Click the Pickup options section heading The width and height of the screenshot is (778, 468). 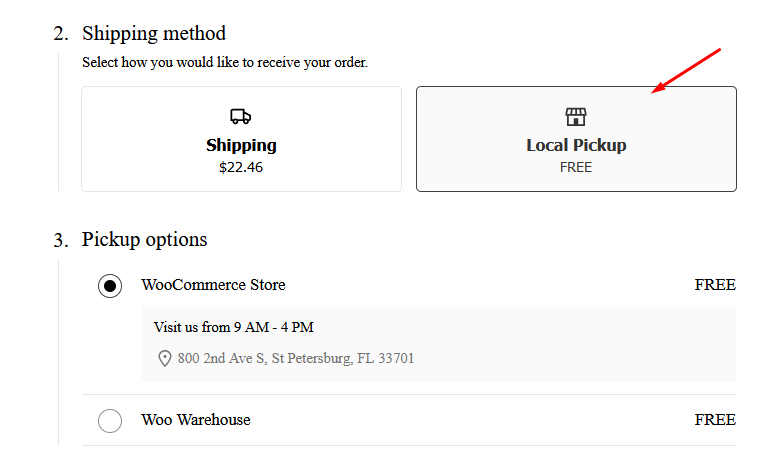pos(144,240)
